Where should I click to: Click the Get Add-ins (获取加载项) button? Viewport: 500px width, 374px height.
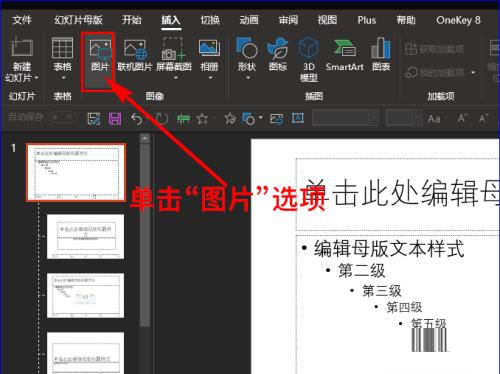click(434, 49)
